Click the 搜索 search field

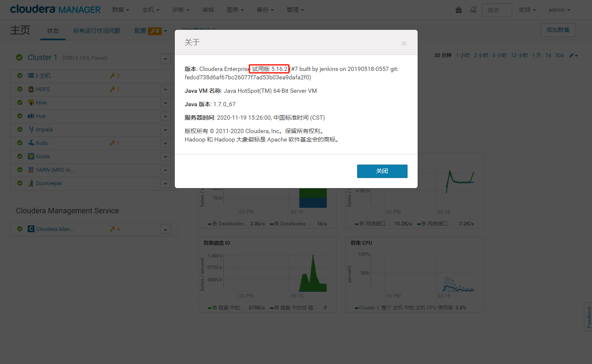(x=497, y=10)
